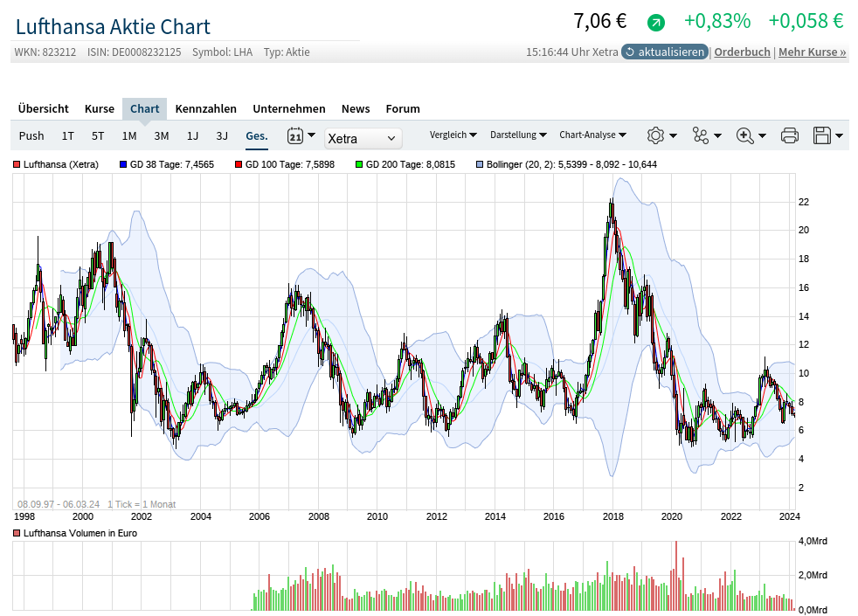The image size is (858, 616).
Task: Select the 1T timeframe
Action: click(x=67, y=135)
